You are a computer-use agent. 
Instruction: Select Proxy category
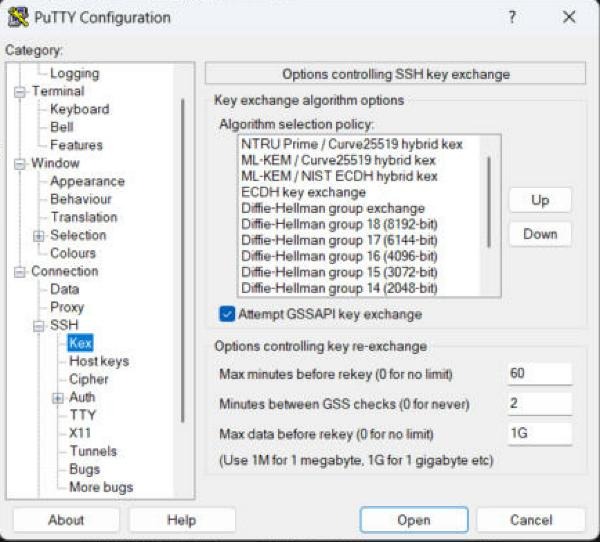click(67, 307)
